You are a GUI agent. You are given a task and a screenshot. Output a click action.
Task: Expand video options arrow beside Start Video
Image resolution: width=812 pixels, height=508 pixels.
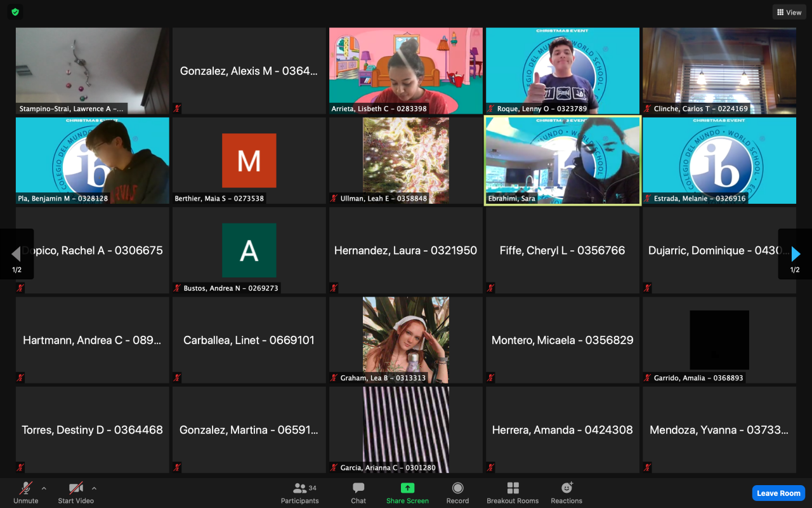pos(94,488)
